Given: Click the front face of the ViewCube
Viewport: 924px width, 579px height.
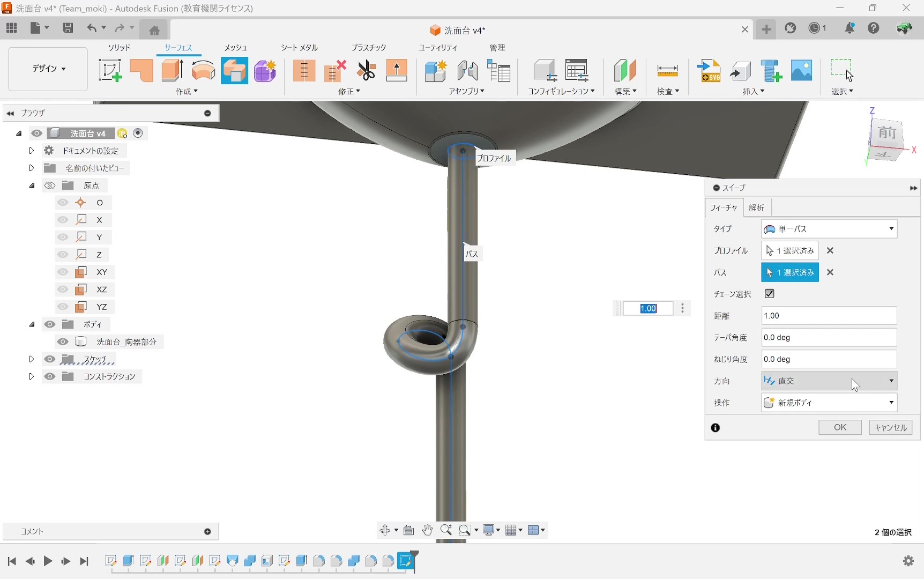Looking at the screenshot, I should click(x=886, y=133).
